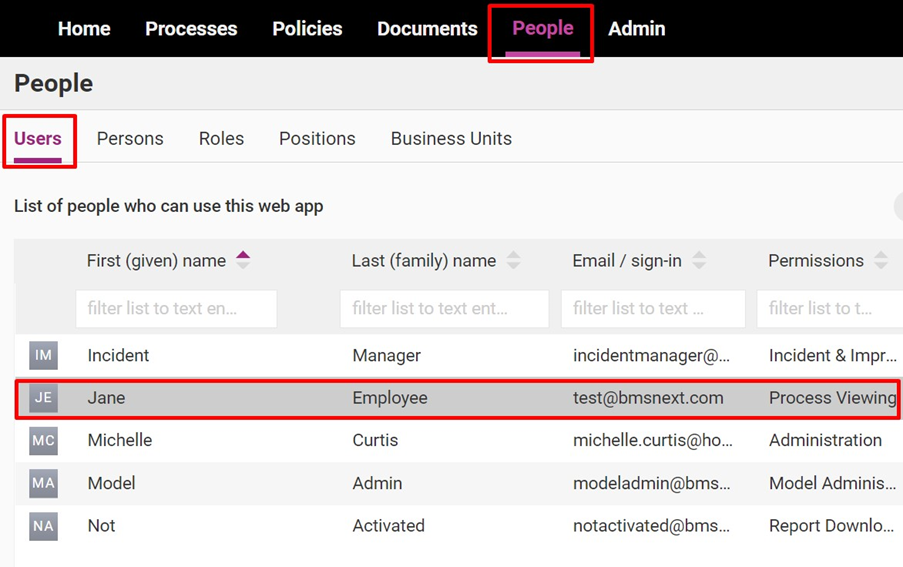Click the IM avatar icon for Incident Manager
The height and width of the screenshot is (567, 903).
[43, 355]
